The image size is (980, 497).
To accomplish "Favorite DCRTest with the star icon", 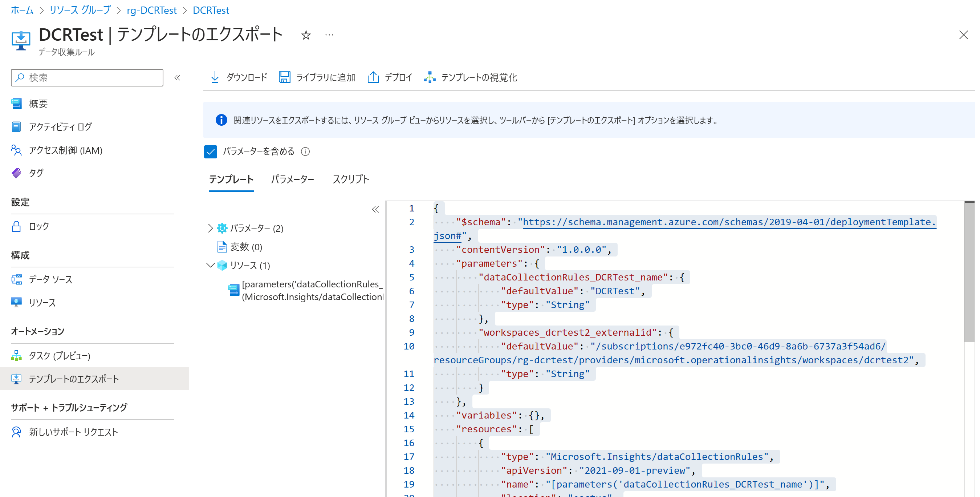I will [x=306, y=35].
